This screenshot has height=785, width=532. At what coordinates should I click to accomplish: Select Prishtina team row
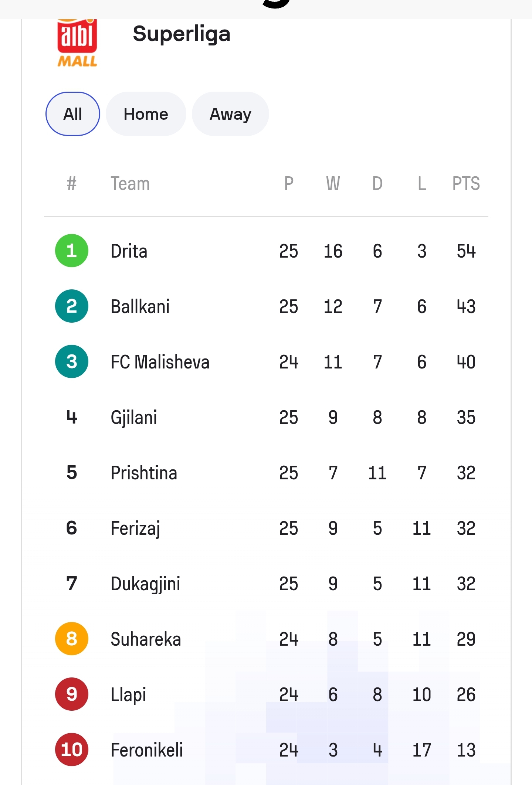266,473
